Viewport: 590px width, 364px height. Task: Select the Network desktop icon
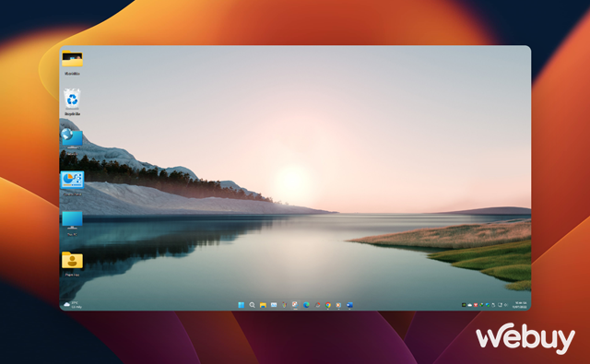72,141
